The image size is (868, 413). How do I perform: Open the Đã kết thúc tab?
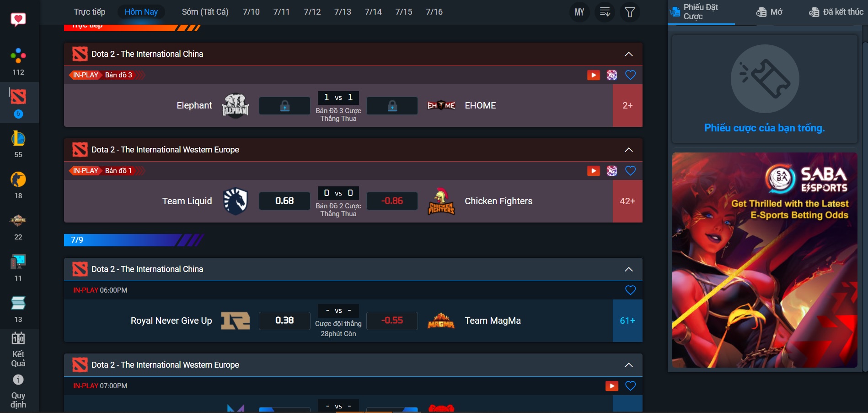click(x=836, y=12)
